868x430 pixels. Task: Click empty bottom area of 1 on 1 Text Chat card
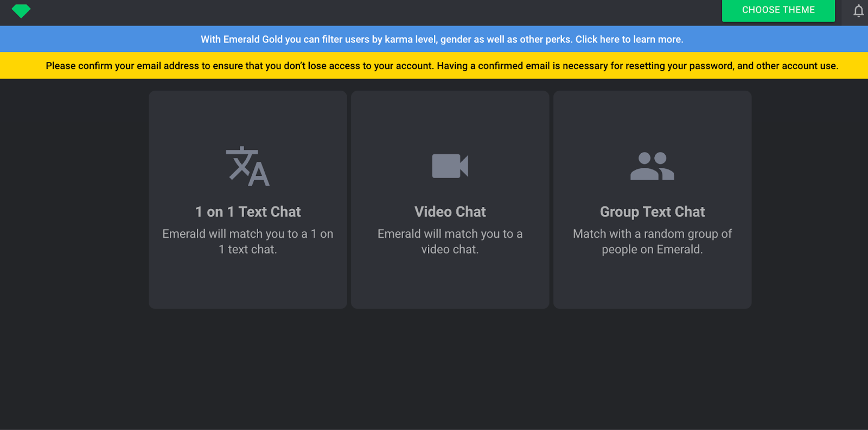[248, 285]
